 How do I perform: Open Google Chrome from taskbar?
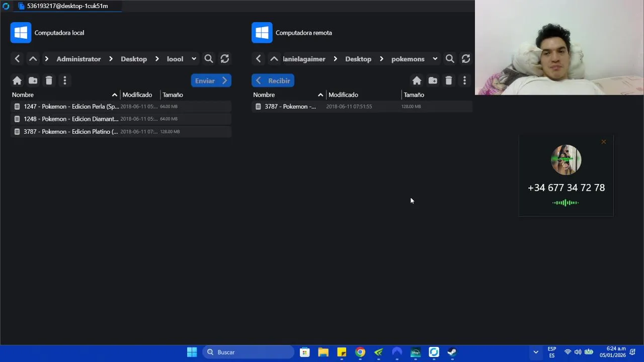(360, 352)
